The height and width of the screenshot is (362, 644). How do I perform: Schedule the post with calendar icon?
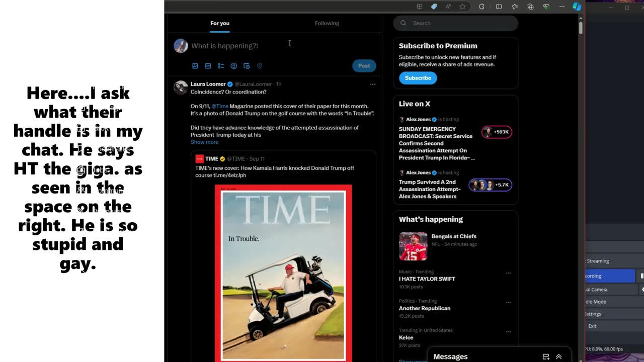click(x=247, y=66)
